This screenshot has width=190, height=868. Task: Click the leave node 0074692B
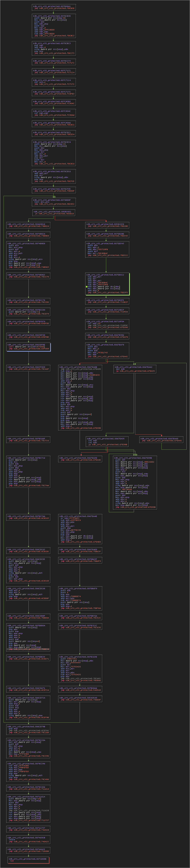tap(28, 840)
